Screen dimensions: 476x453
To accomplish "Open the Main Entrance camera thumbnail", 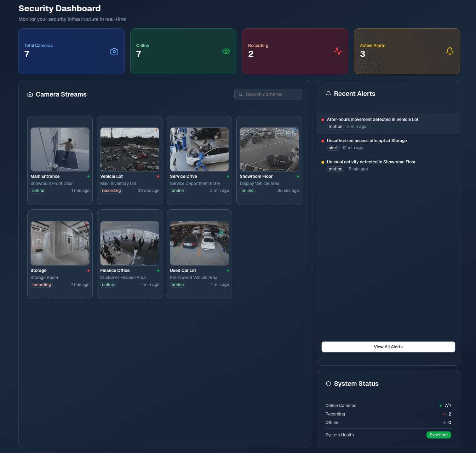I will coord(60,150).
